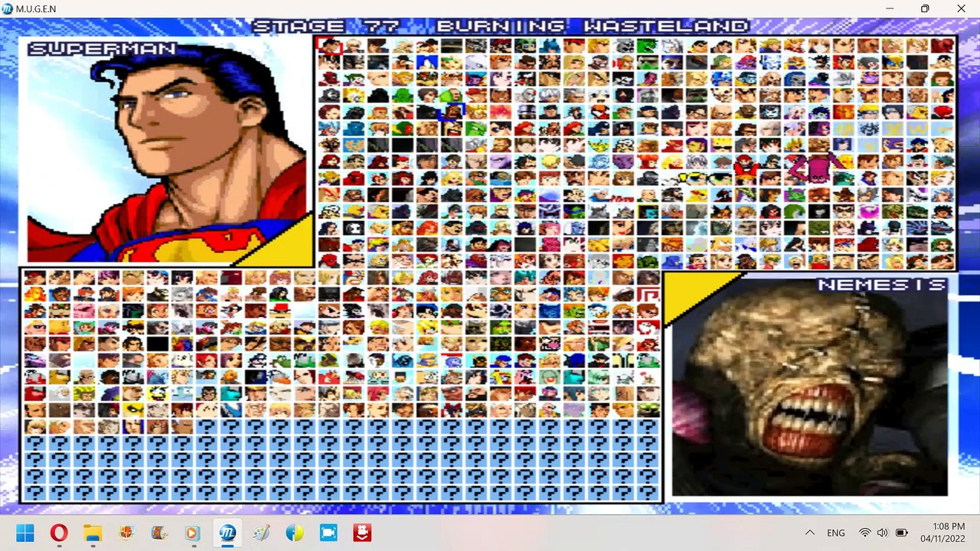Click the NEMESIS name label
Viewport: 980px width, 551px height.
point(882,285)
